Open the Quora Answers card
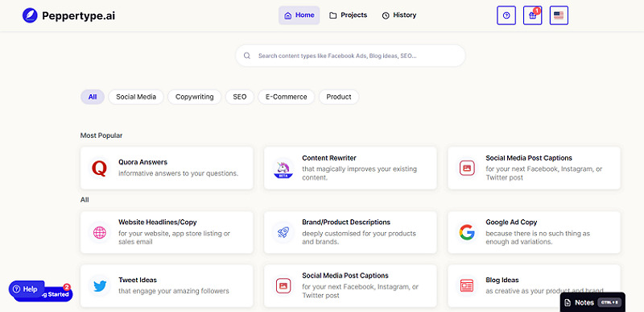The width and height of the screenshot is (644, 312). coord(167,168)
